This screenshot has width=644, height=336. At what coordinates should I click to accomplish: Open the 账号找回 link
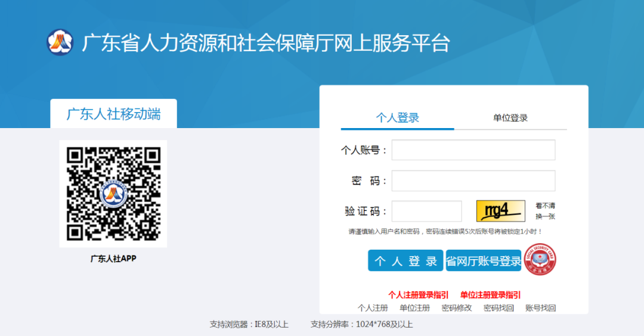click(540, 308)
